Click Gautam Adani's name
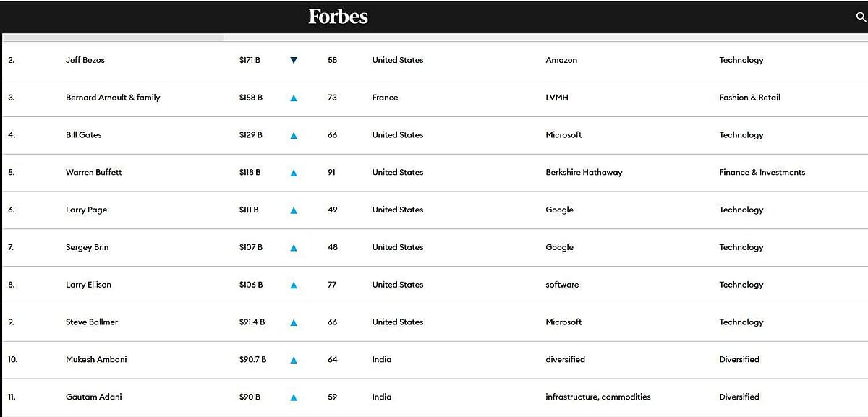 94,397
